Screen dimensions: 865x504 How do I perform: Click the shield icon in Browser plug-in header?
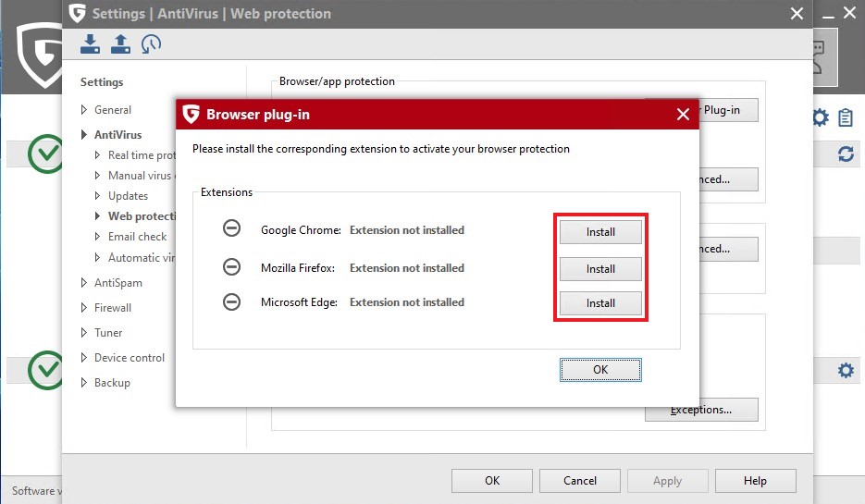[x=191, y=114]
